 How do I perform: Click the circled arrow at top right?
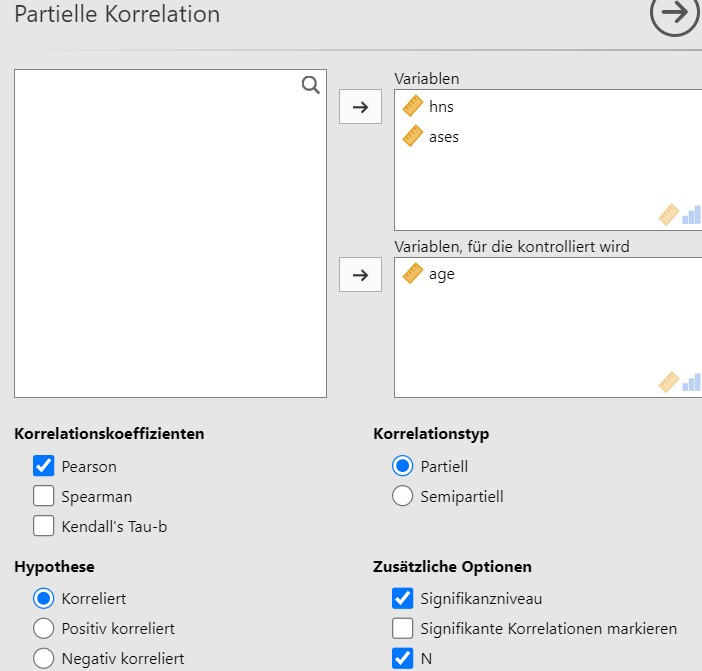675,13
